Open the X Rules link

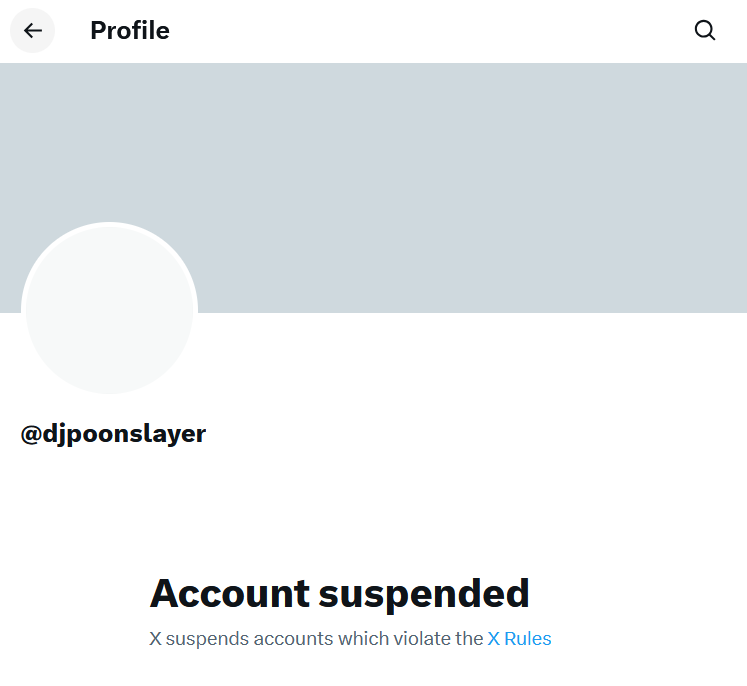pos(519,638)
